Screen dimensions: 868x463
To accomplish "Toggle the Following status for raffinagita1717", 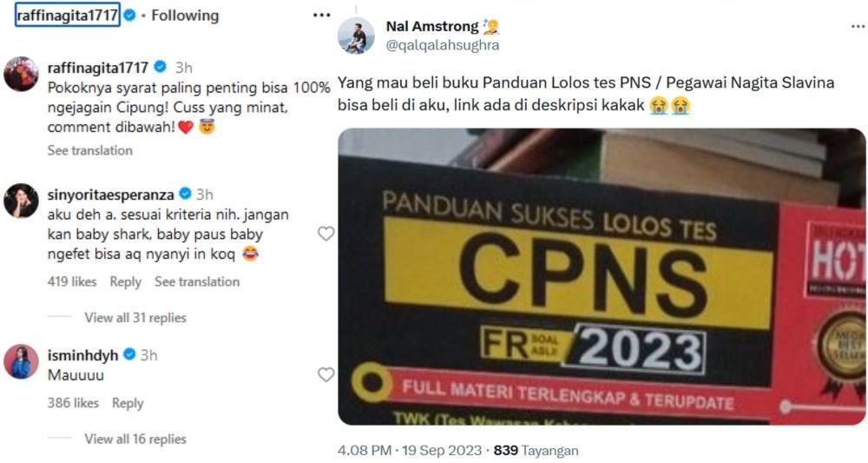I will tap(185, 16).
